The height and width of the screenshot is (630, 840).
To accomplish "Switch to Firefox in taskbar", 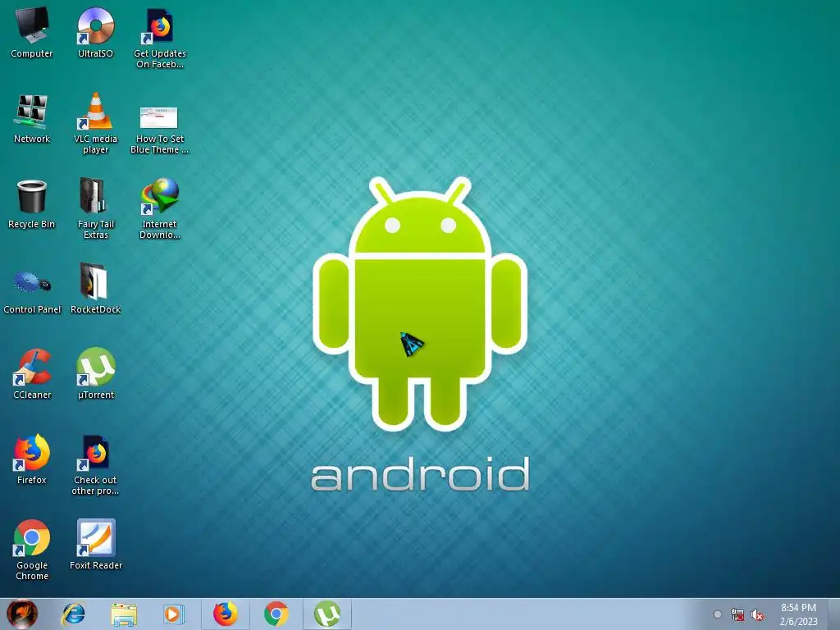I will click(226, 614).
